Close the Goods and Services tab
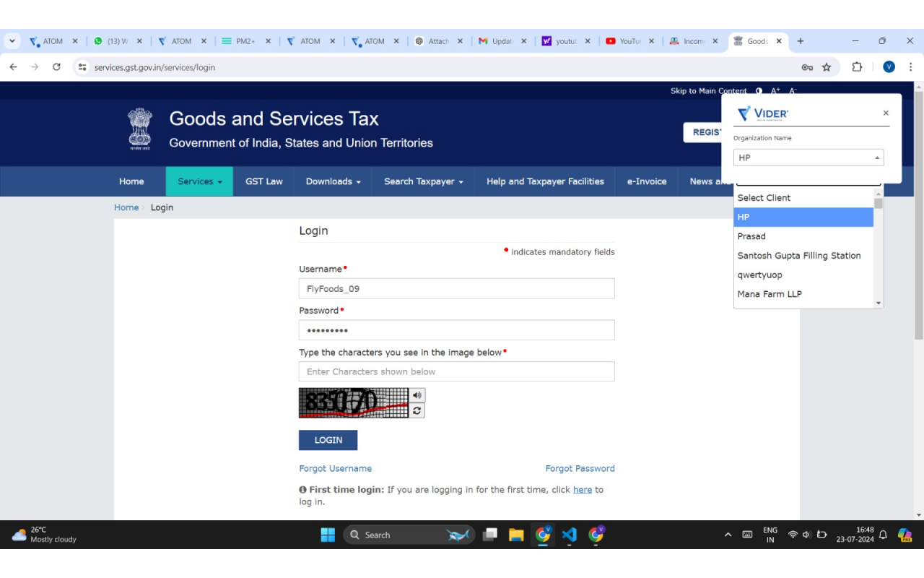The height and width of the screenshot is (578, 924). pos(779,41)
